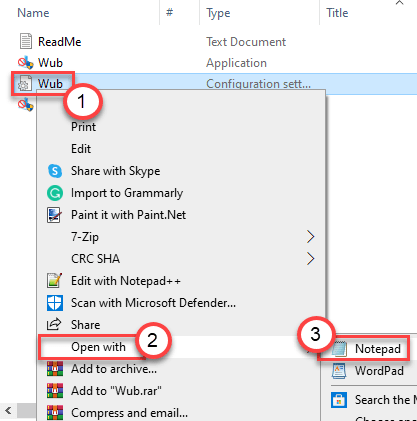The image size is (417, 421).
Task: Click the Application type cell
Action: [236, 63]
